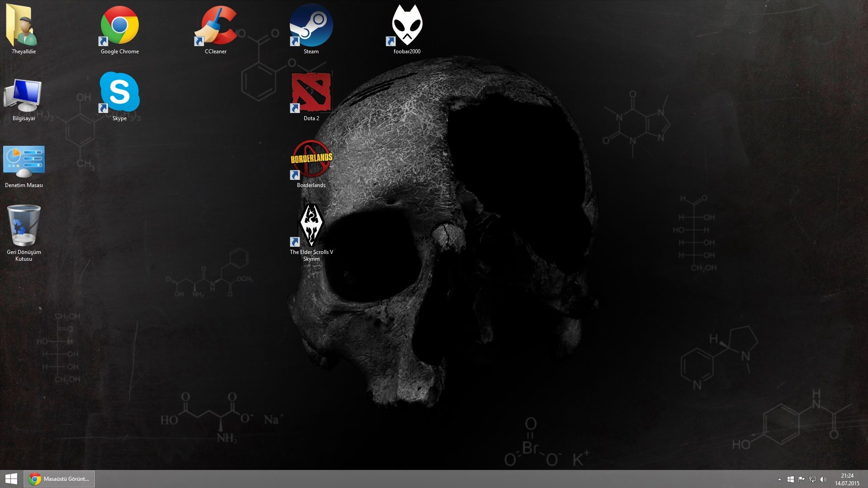The width and height of the screenshot is (868, 488).
Task: Open the 7heyalldie folder
Action: coord(23,26)
